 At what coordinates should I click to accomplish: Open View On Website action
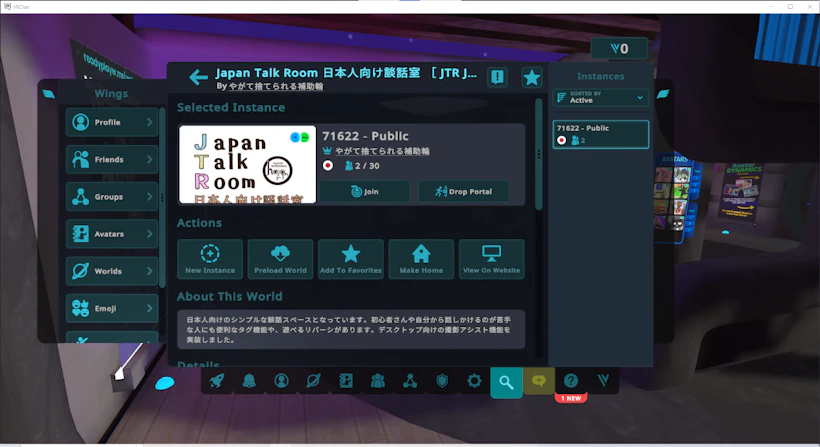(x=491, y=259)
